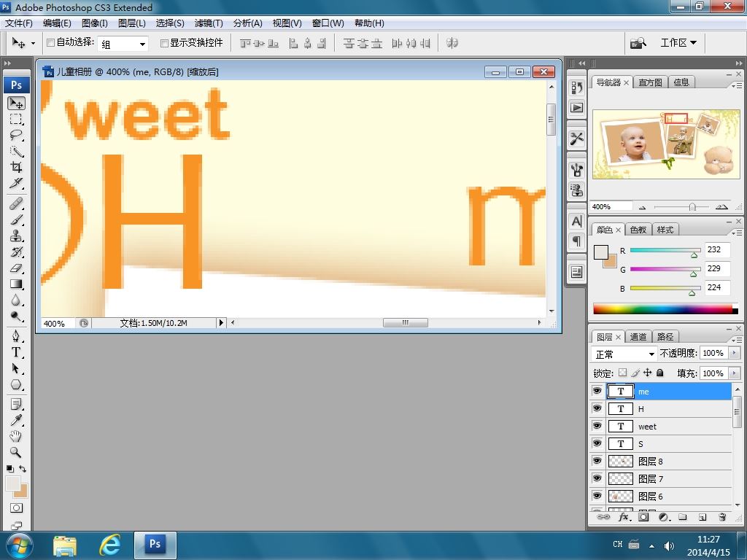The width and height of the screenshot is (747, 560).
Task: Hide the weet text layer
Action: tap(597, 427)
